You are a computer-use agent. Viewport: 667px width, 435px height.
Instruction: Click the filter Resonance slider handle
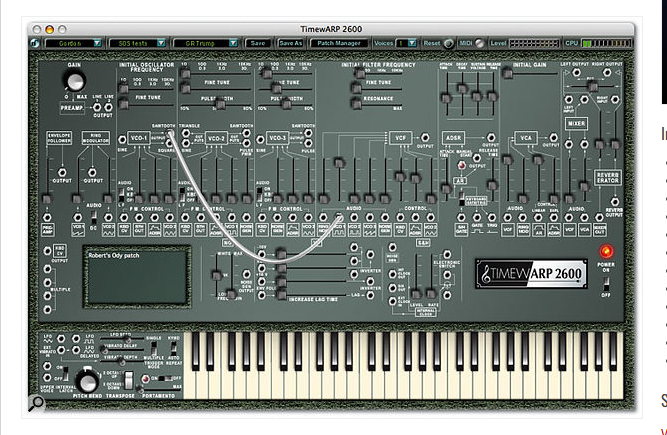(x=356, y=103)
